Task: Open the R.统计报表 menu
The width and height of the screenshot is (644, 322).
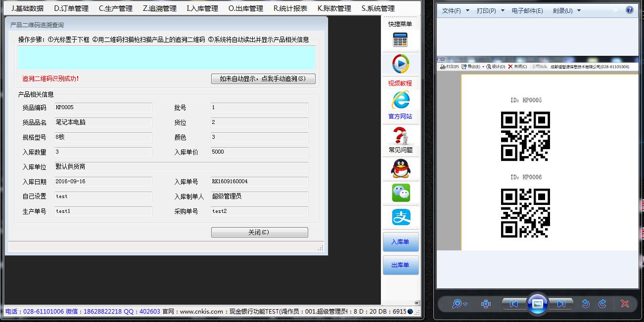Action: (x=290, y=8)
